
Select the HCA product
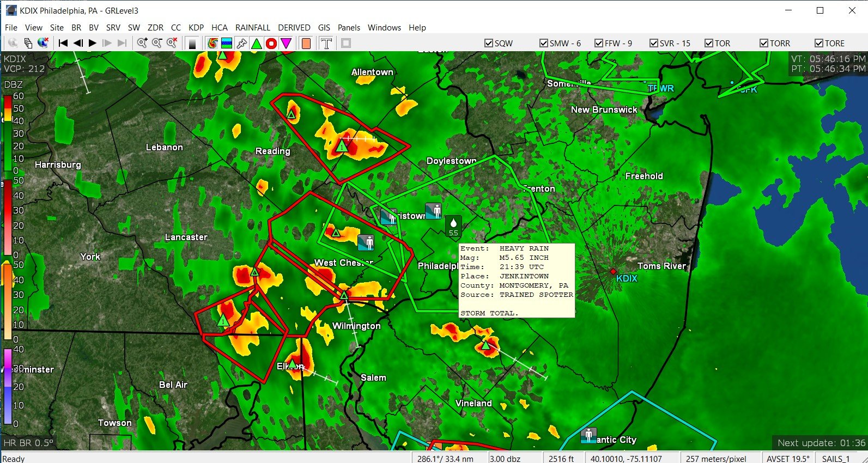(x=220, y=27)
